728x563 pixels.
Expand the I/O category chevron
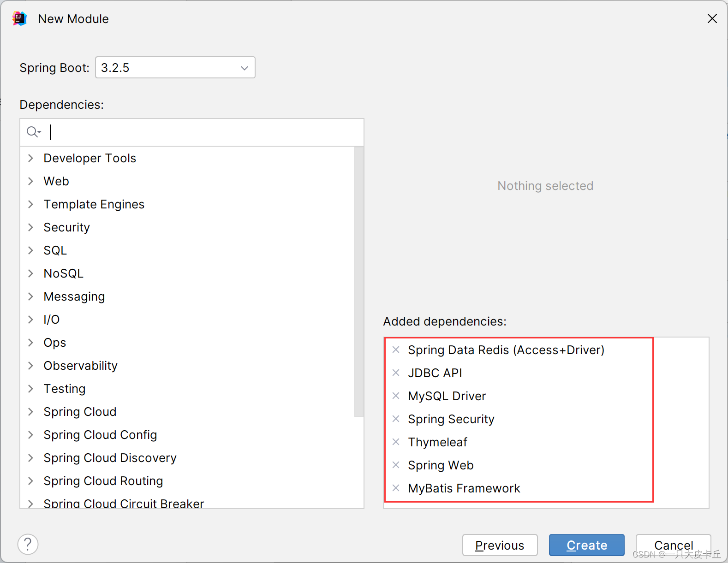pyautogui.click(x=30, y=320)
